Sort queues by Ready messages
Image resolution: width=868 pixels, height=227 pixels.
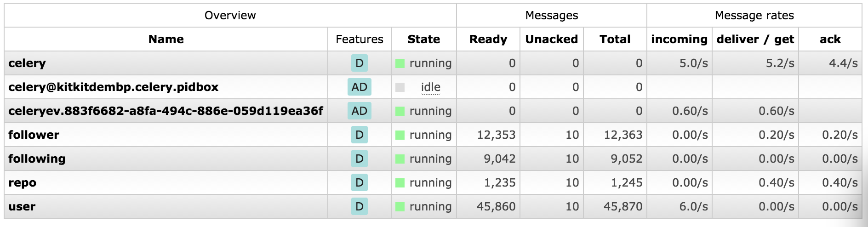[x=488, y=39]
